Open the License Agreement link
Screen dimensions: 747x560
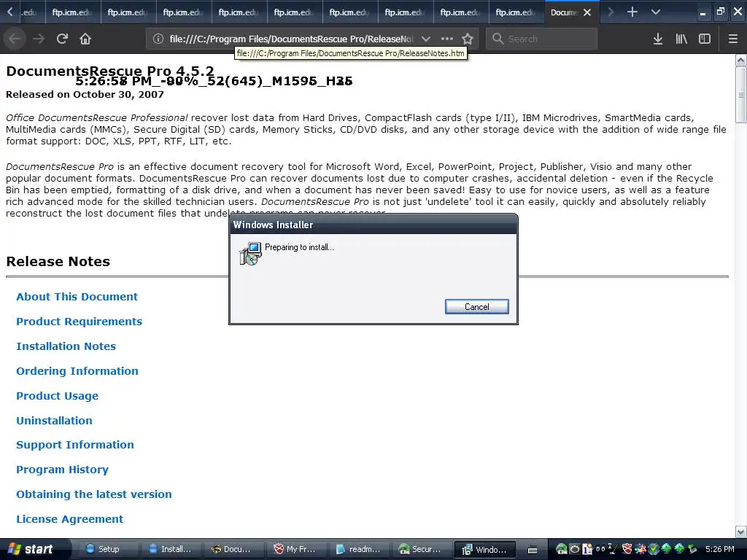(x=69, y=519)
